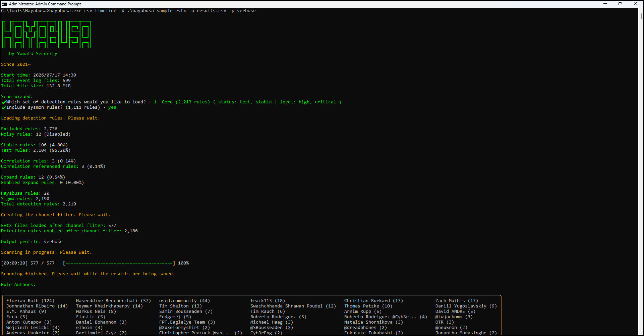This screenshot has height=336, width=644.
Task: Click 'Stable rules: 106 (4.80%)' line
Action: pos(35,145)
